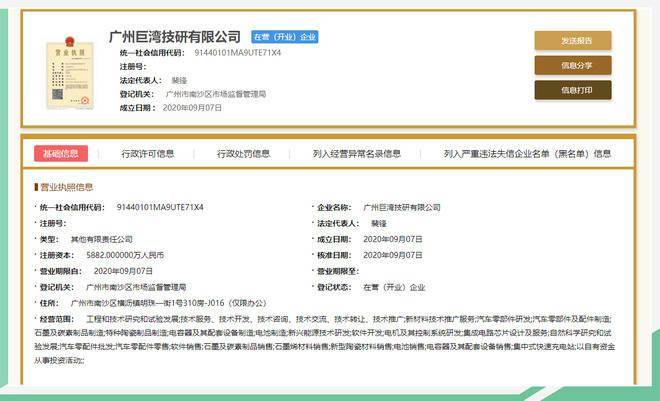Click the 经营范围 description text
The width and height of the screenshot is (660, 401).
[x=325, y=340]
